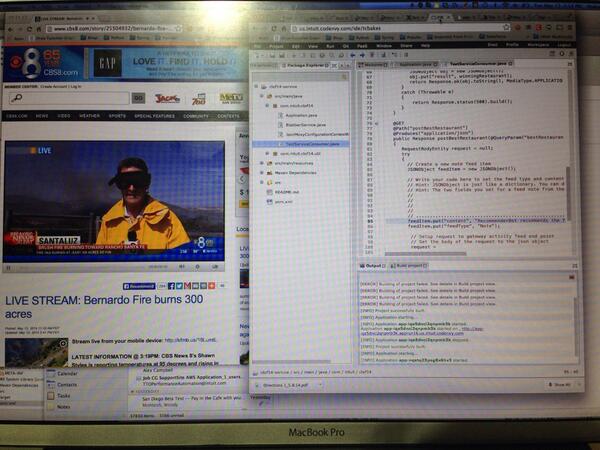This screenshot has width=600, height=450.
Task: Click the back arrow in the Codenvy toolbar
Action: [x=352, y=55]
